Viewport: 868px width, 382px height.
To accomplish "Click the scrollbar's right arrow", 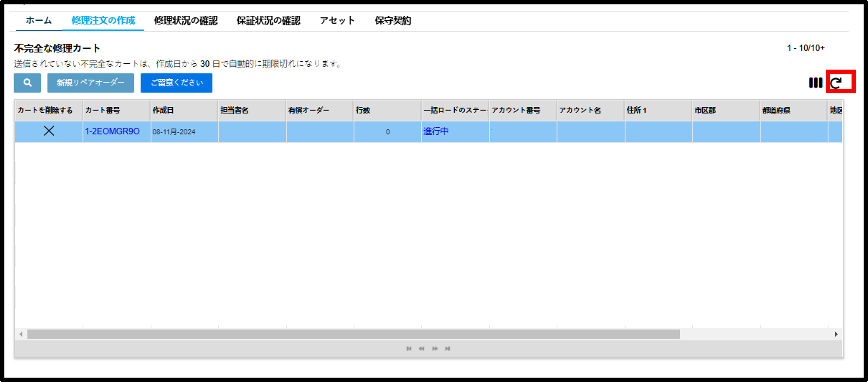I will pos(836,334).
